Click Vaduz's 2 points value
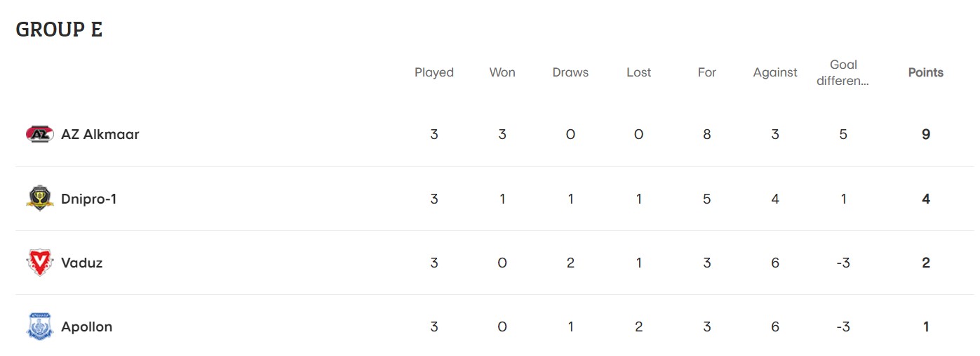Image resolution: width=980 pixels, height=356 pixels. tap(926, 263)
